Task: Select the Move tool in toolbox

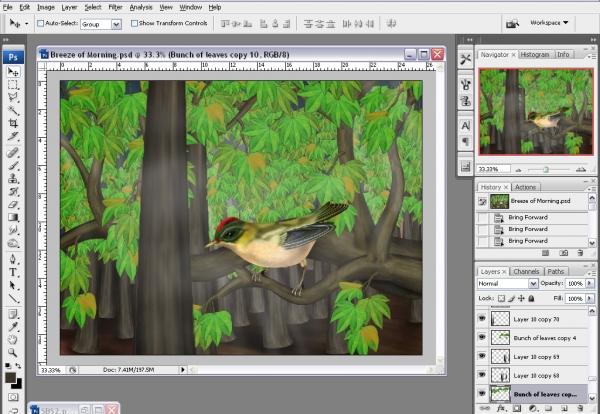Action: pyautogui.click(x=13, y=72)
